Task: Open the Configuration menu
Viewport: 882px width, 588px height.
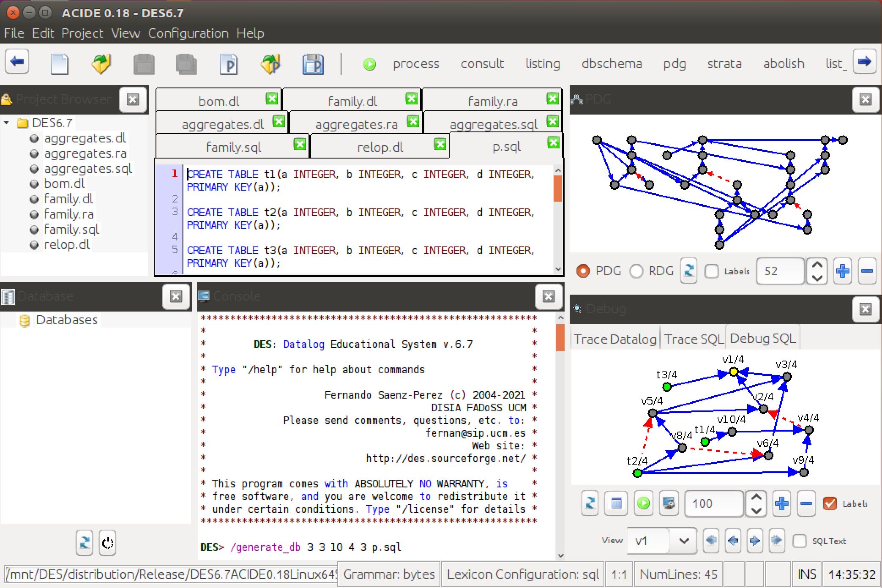Action: (188, 33)
